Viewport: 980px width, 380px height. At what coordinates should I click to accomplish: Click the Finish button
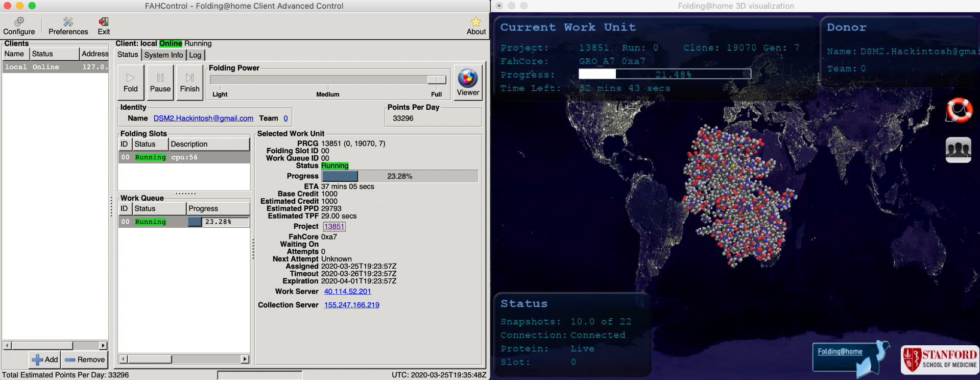[x=189, y=83]
